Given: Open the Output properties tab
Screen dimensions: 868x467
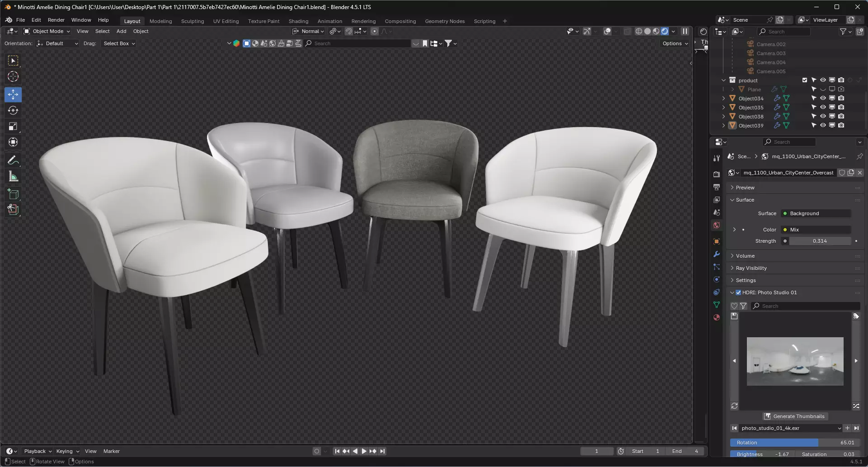Looking at the screenshot, I should point(717,187).
